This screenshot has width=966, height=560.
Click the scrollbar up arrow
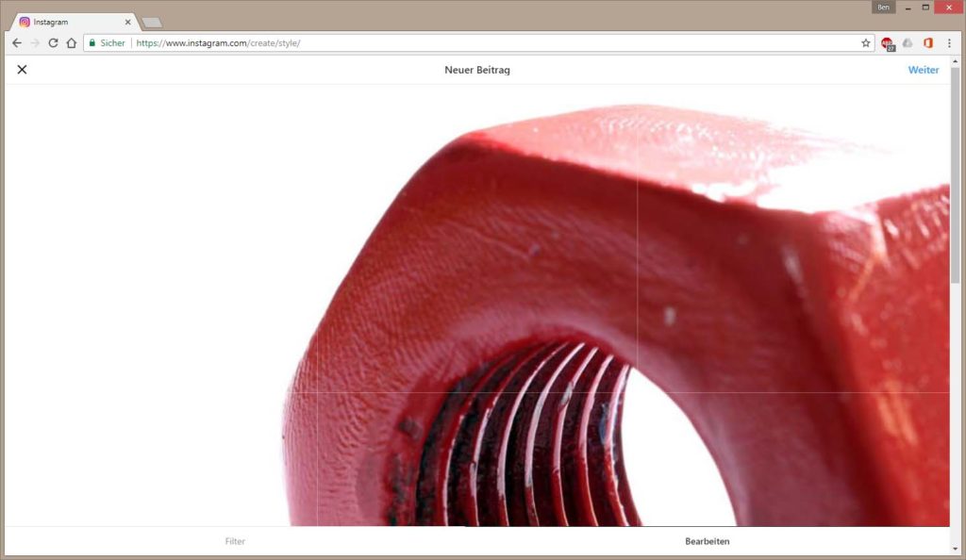[955, 61]
